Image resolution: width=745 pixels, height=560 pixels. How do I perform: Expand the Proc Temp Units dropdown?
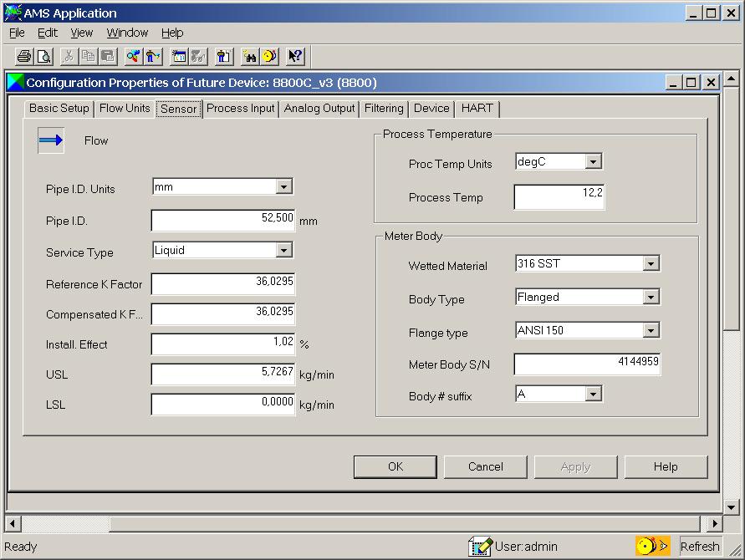point(593,161)
